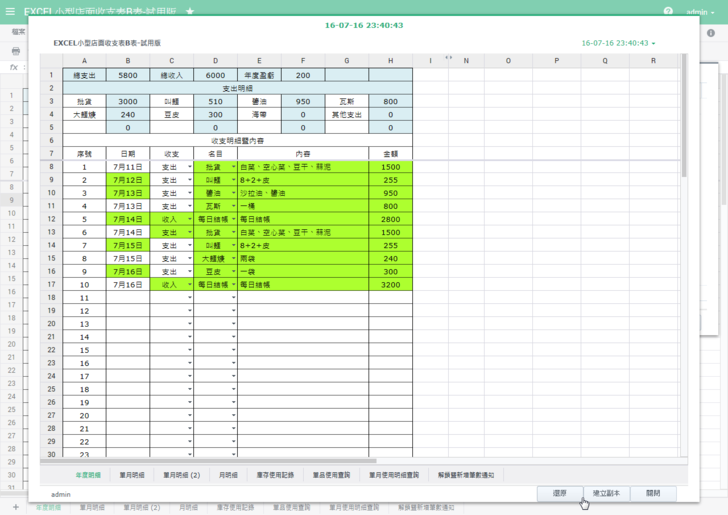Select the 大腸頭 amount cell 240 in row 4
Viewport: 728px width, 515px height.
click(128, 114)
